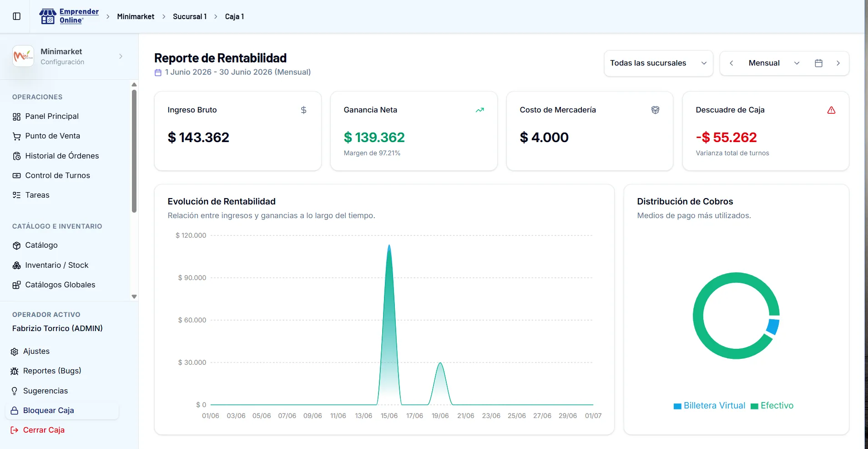Image resolution: width=868 pixels, height=449 pixels.
Task: Click the warning icon on Descuadre de Caja
Action: [831, 110]
